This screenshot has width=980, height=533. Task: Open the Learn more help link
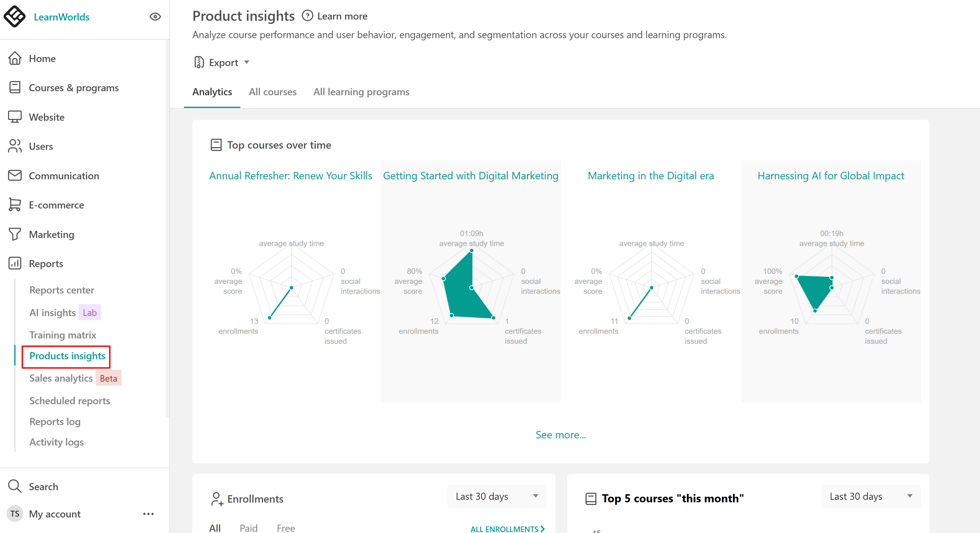point(335,16)
